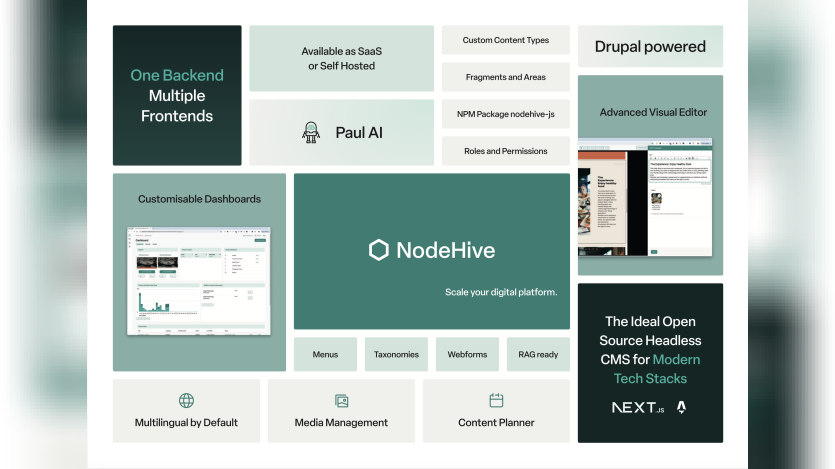
Task: Click the RAG ready tile
Action: pos(538,355)
